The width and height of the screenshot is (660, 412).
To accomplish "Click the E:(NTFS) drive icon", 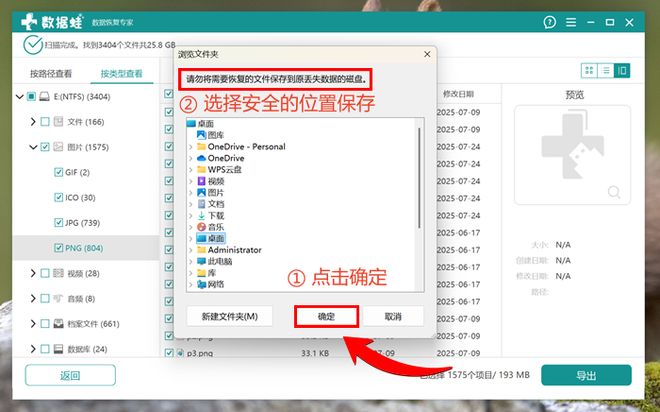I will pos(44,97).
